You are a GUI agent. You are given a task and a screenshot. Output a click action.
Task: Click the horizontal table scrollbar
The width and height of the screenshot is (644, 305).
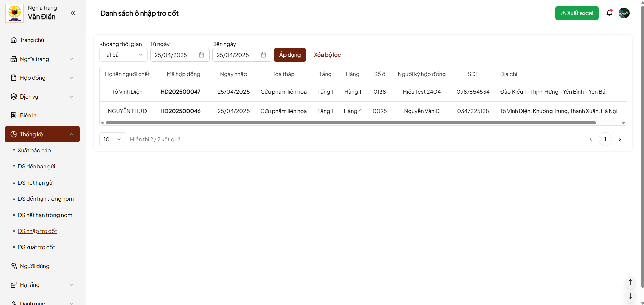[350, 123]
